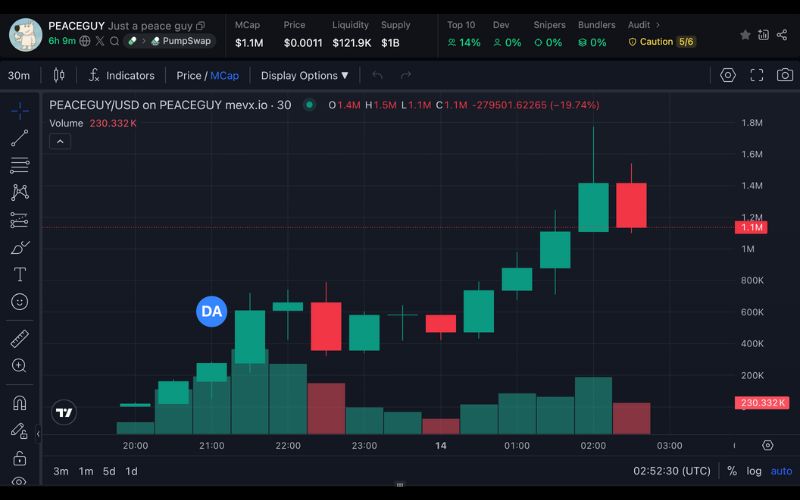The image size is (800, 500).
Task: Activate the zoom in tool
Action: click(20, 366)
